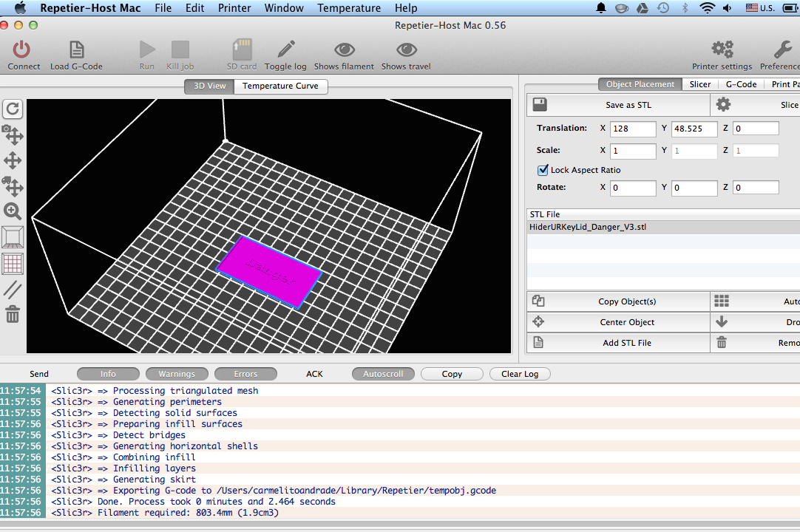
Task: Click the Copy Object(s) icon
Action: click(538, 301)
